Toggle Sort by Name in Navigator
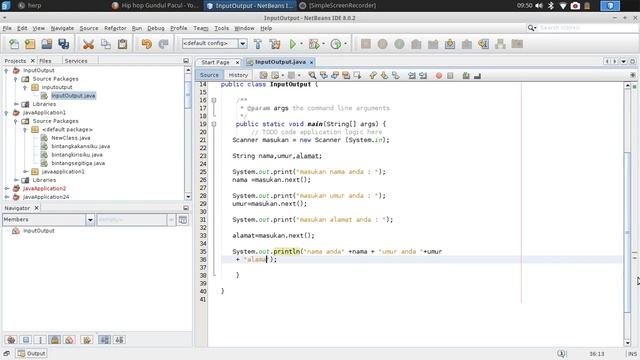Screen dimensions: 640x360 tap(104, 340)
